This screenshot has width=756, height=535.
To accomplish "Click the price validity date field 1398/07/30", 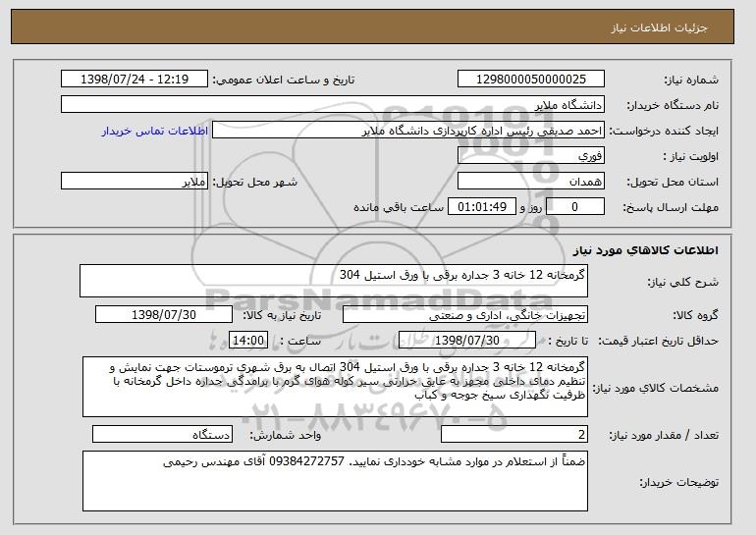I will pyautogui.click(x=467, y=341).
